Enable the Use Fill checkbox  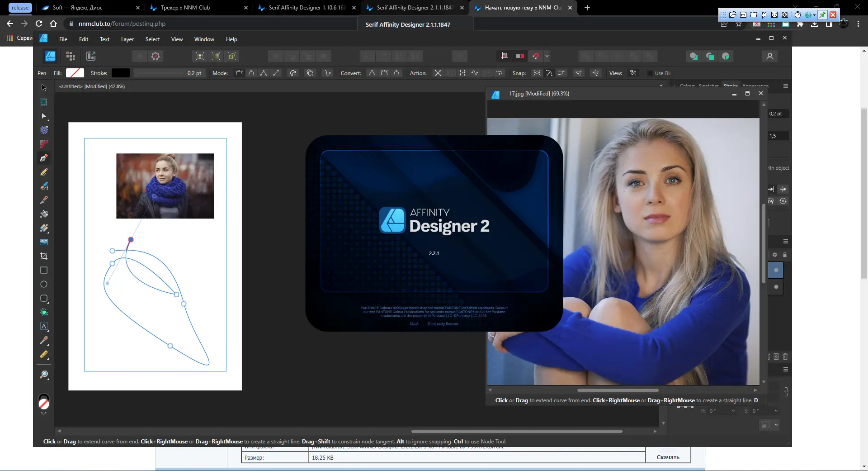650,73
